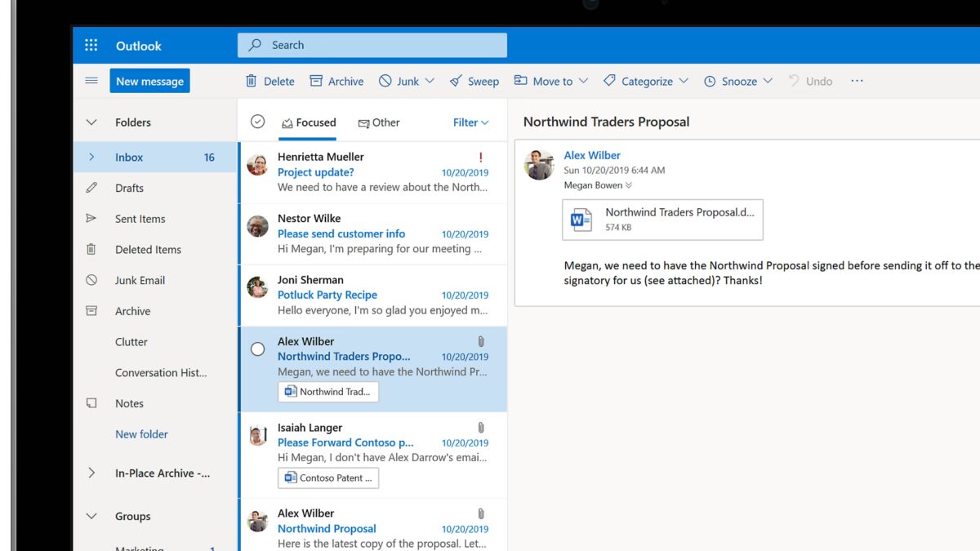Click the Drafts pencil icon
The height and width of the screenshot is (551, 980).
coord(91,188)
